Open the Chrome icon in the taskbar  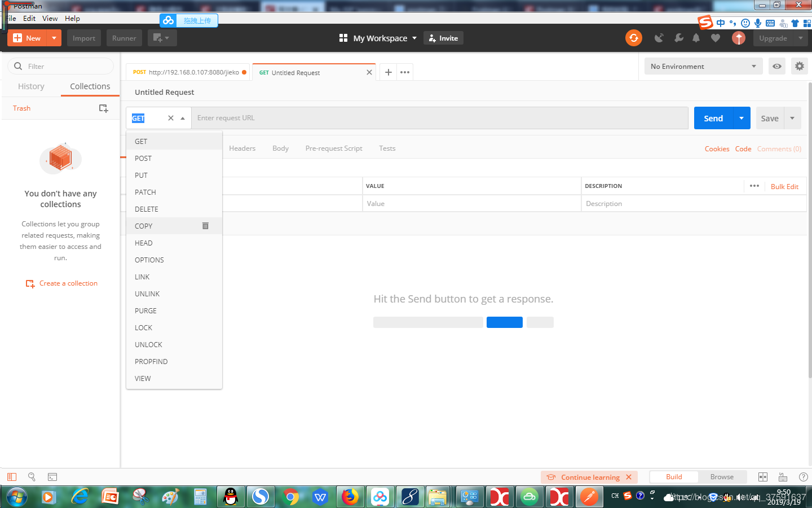click(291, 497)
